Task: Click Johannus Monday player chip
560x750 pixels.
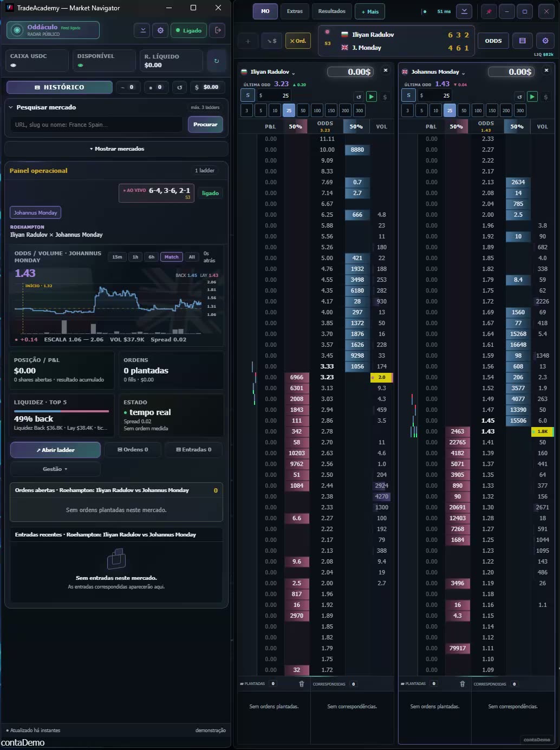Action: coord(35,212)
